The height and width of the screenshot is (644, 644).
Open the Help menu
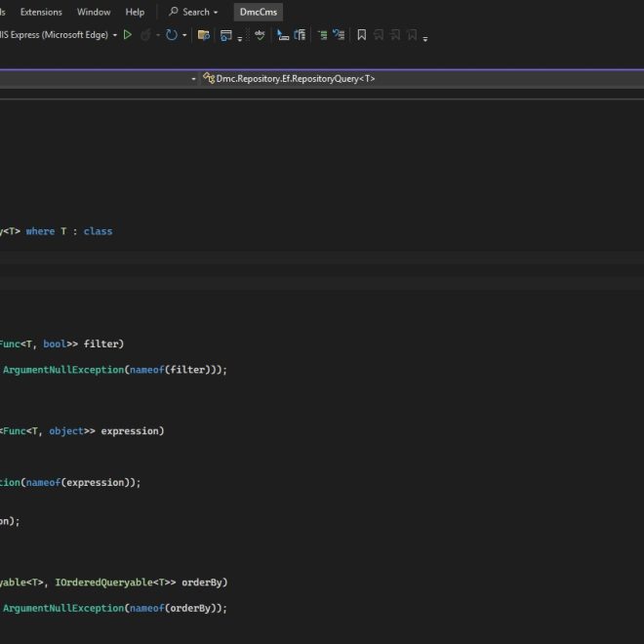tap(135, 12)
